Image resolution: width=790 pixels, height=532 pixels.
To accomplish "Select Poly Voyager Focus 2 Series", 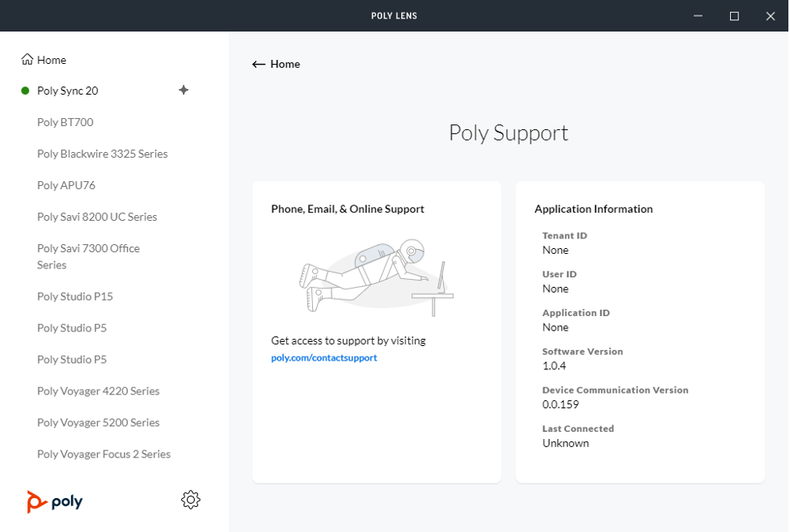I will click(x=104, y=454).
